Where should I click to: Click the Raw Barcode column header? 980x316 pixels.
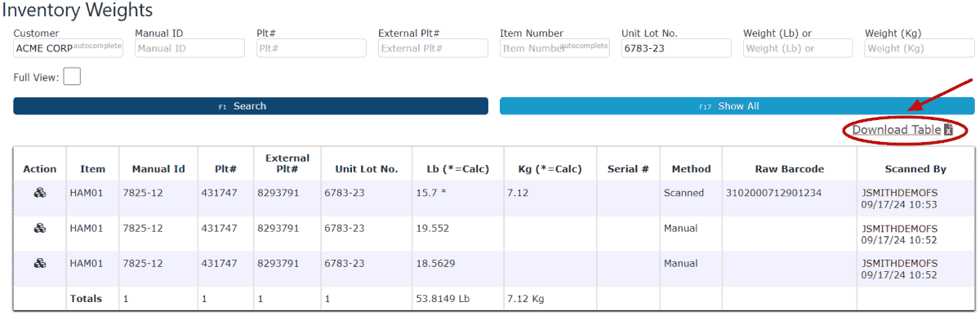(789, 169)
